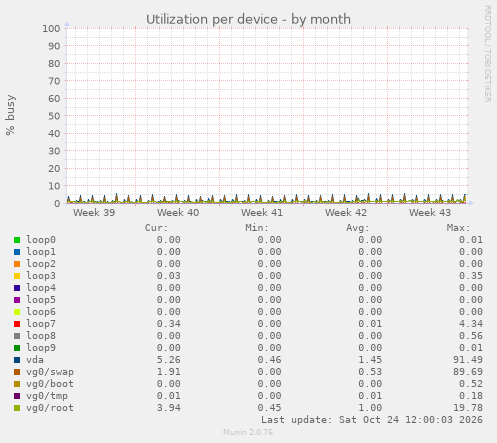Click vda average value 1.45

(370, 360)
